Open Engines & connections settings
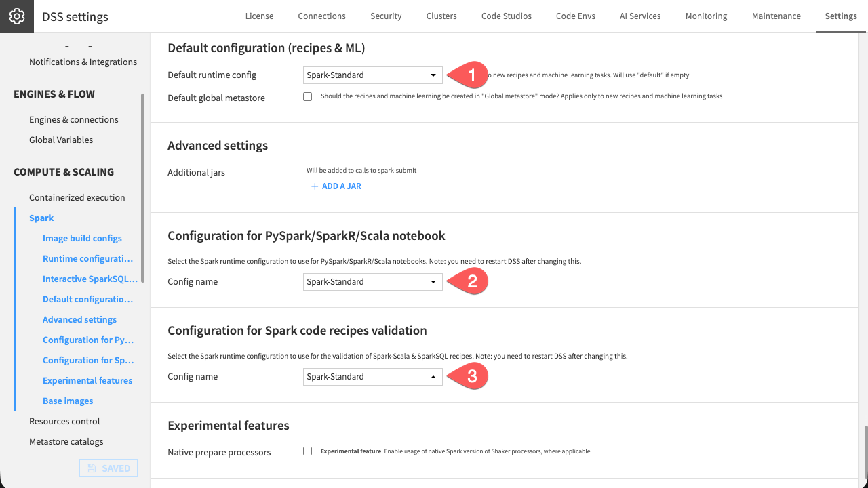The height and width of the screenshot is (488, 868). 74,119
